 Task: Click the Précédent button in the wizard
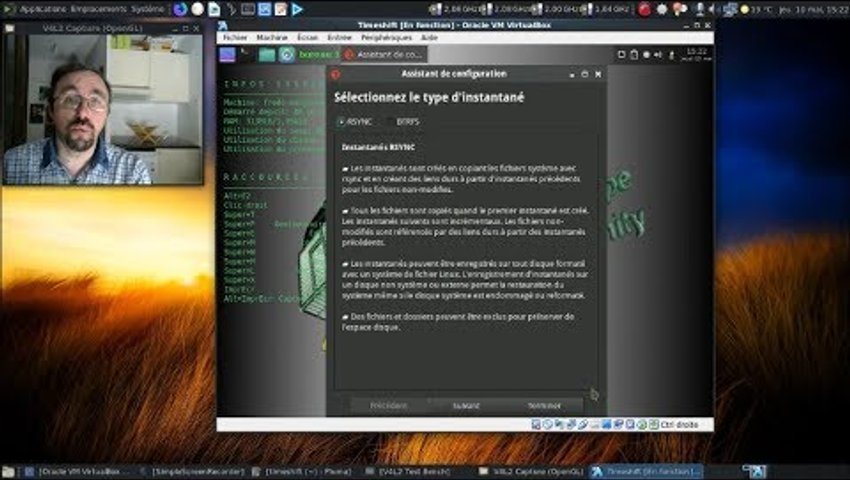pos(388,405)
